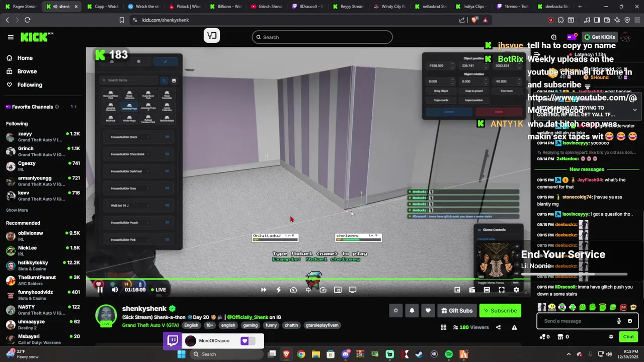Open Steam from the taskbar
Image resolution: width=644 pixels, height=362 pixels.
pyautogui.click(x=419, y=354)
